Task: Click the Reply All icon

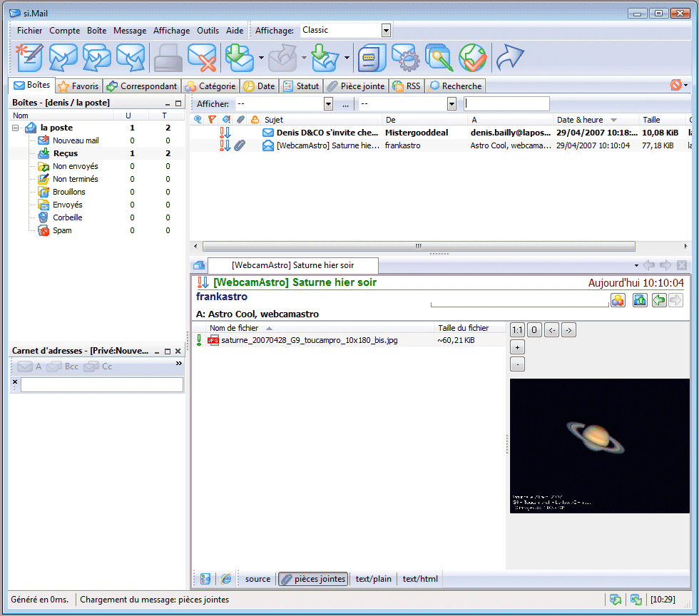Action: pyautogui.click(x=96, y=57)
